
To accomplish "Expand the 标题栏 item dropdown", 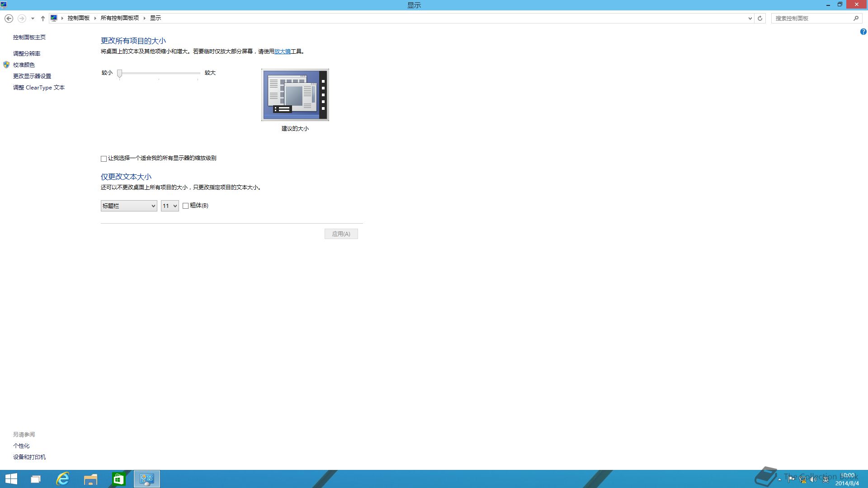I will [129, 206].
